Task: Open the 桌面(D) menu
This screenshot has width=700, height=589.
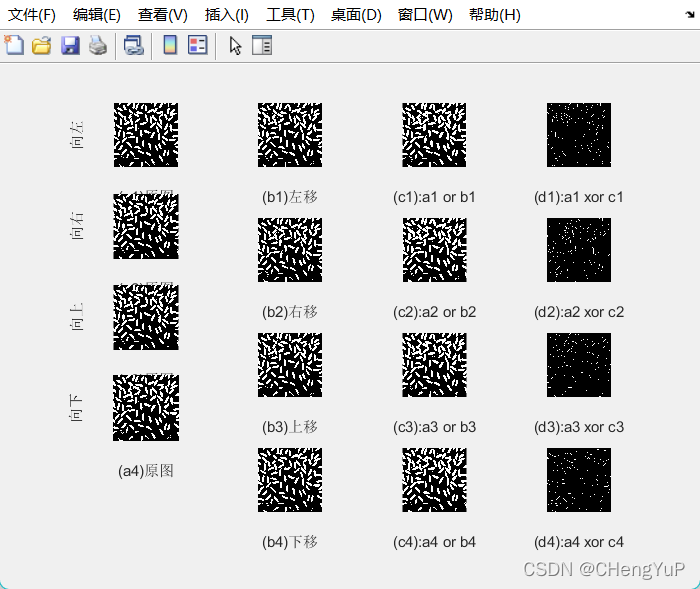Action: tap(356, 15)
